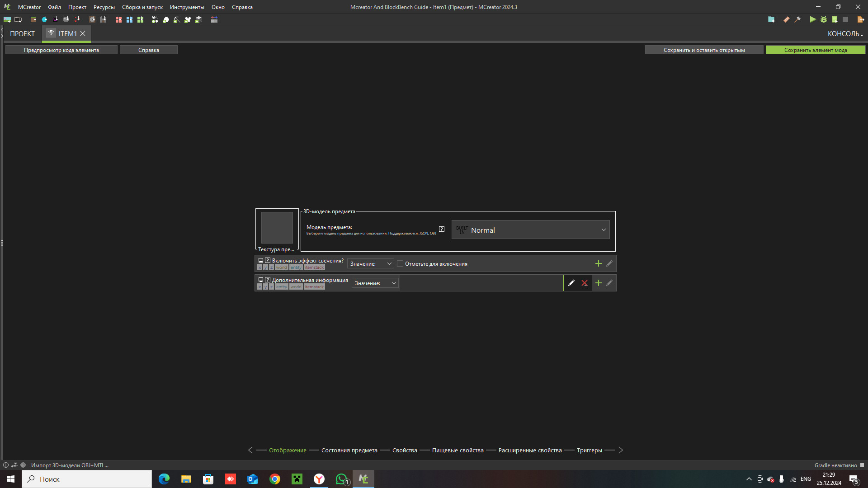The image size is (868, 488).
Task: Add glow effect procedure with plus icon
Action: [x=598, y=264]
